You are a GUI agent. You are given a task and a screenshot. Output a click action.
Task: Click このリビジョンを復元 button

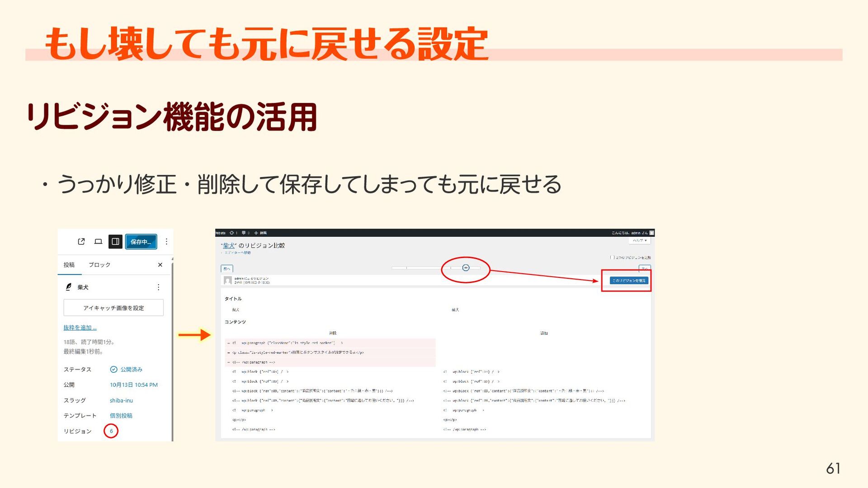tap(629, 281)
